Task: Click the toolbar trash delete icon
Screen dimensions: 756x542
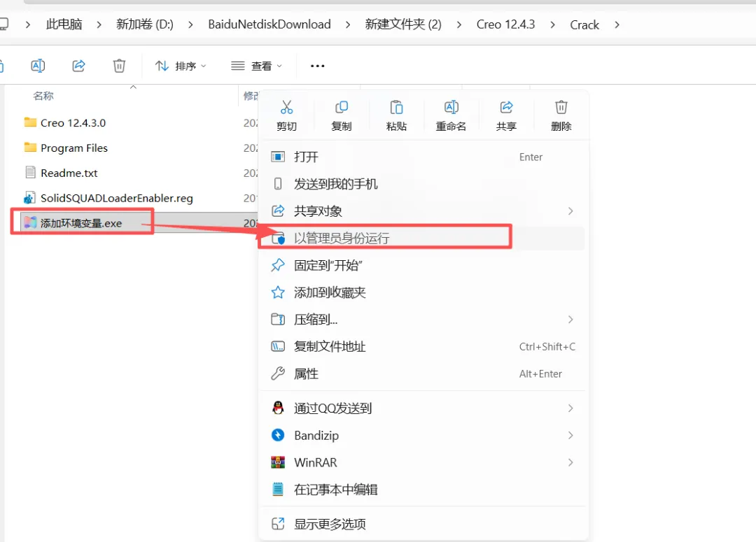Action: (119, 66)
